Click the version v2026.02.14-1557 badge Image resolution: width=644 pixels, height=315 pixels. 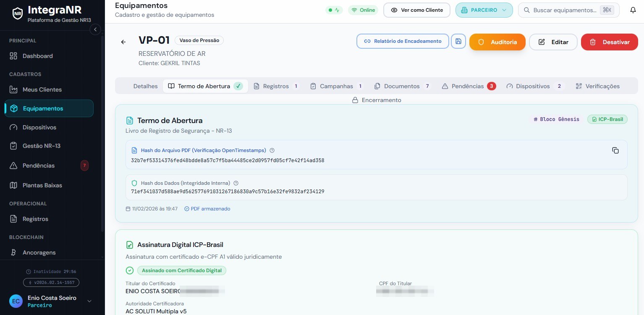point(51,283)
